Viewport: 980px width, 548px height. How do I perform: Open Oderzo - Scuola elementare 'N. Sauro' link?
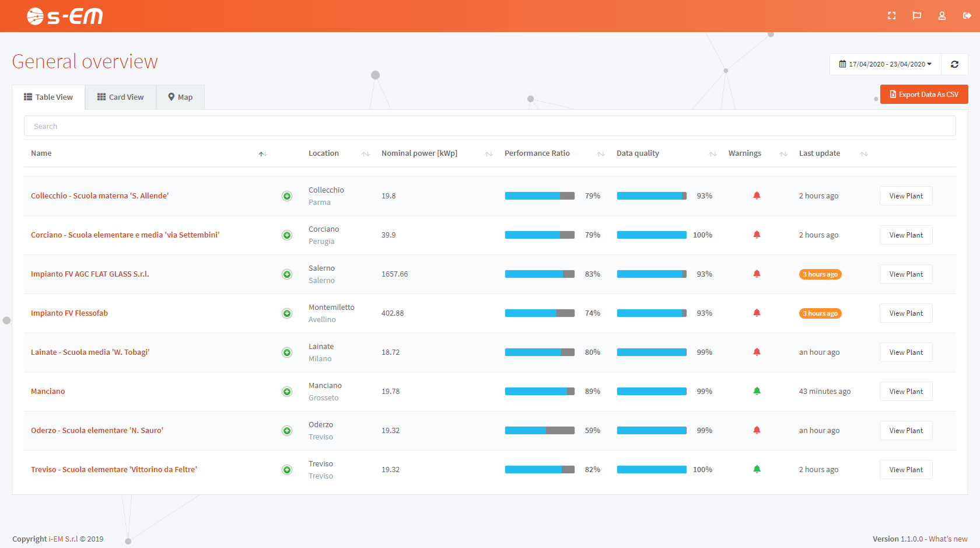(97, 431)
